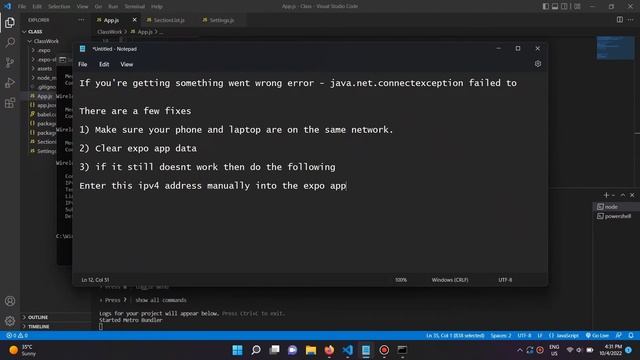Click Notepad 100% zoom level indicator

400,280
